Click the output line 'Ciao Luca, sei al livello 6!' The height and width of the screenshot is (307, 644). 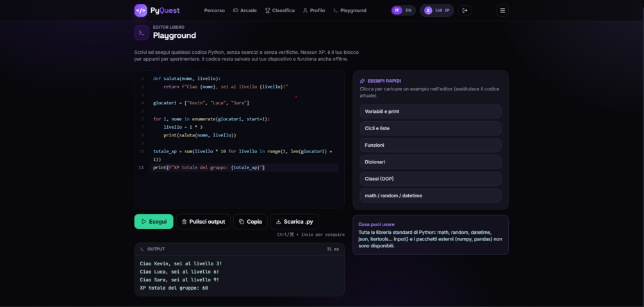click(x=179, y=272)
